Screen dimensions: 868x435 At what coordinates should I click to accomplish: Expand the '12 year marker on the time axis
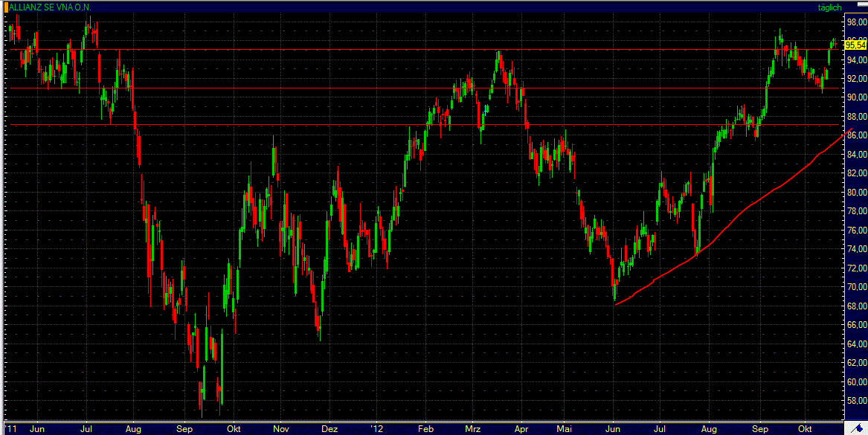(x=376, y=430)
